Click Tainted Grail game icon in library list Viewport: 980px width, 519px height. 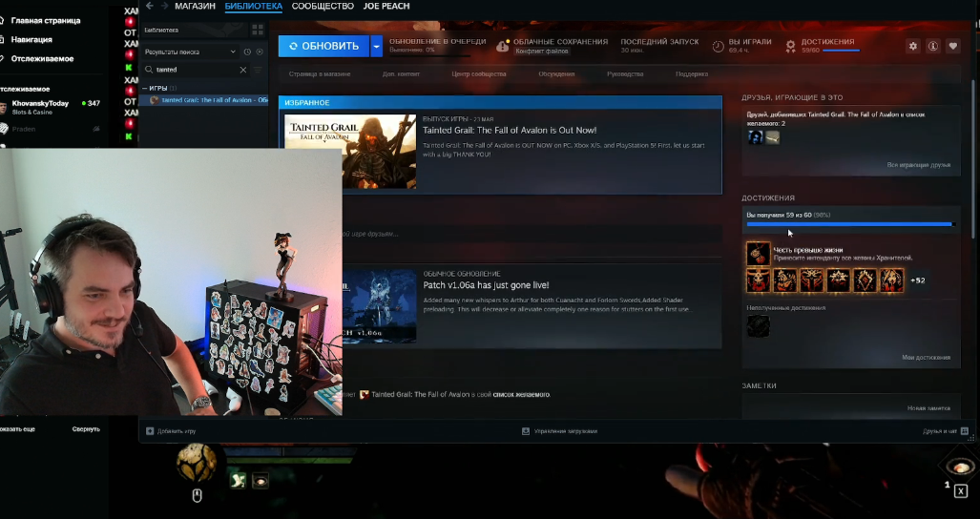point(155,100)
